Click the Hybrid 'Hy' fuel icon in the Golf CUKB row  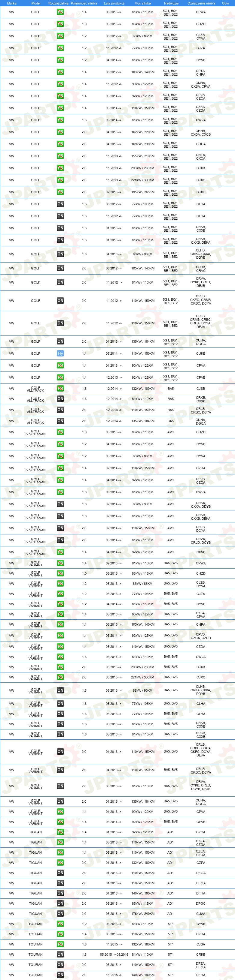point(60,353)
